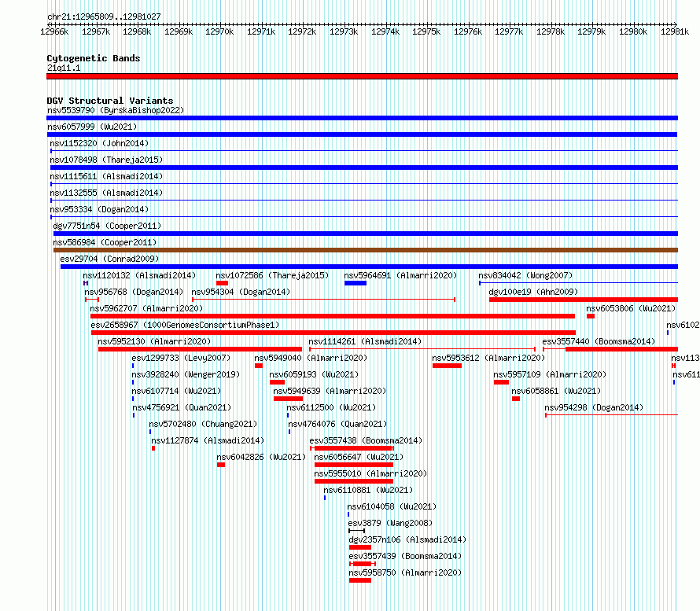Open nsv6104058 (Wu2021) label
The height and width of the screenshot is (611, 700).
[x=392, y=506]
